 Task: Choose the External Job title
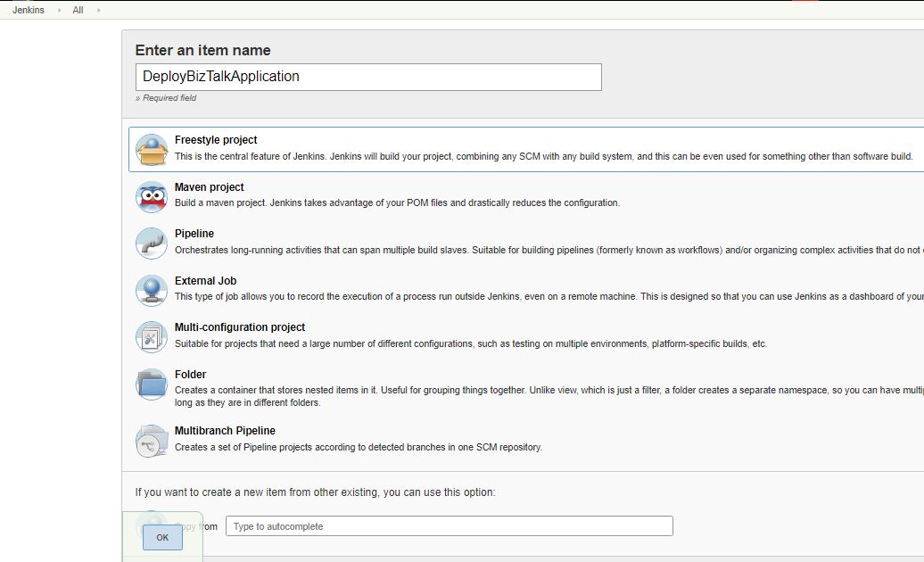[x=206, y=280]
